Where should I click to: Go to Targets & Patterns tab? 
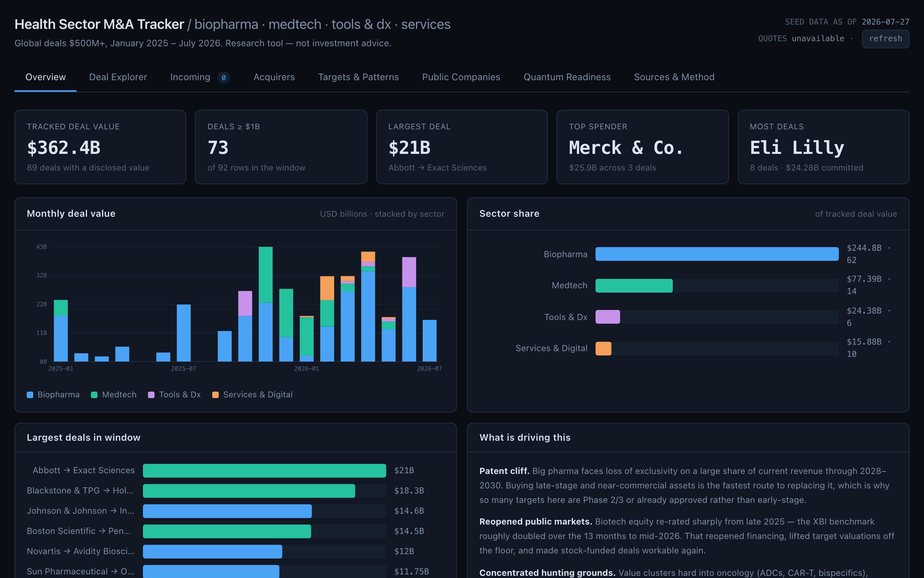358,77
